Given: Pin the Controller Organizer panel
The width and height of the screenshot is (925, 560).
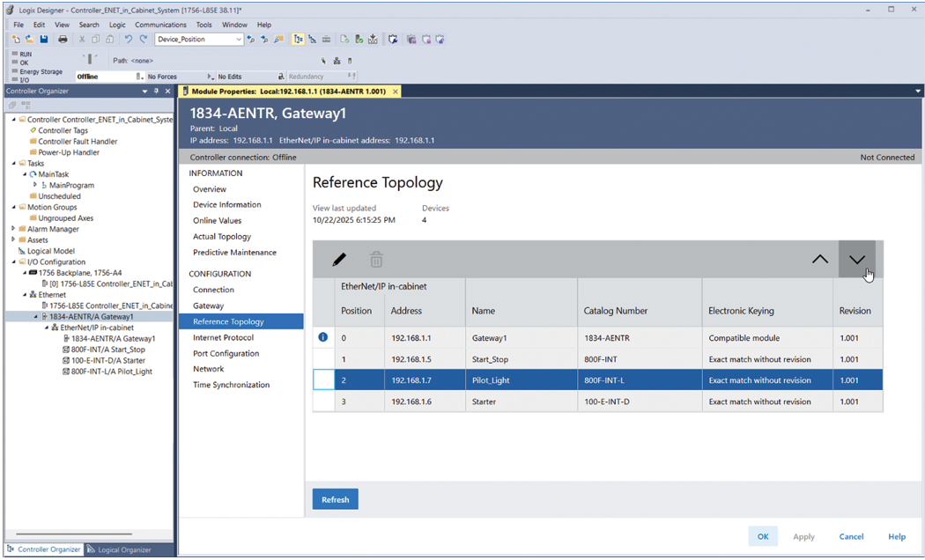Looking at the screenshot, I should tap(156, 92).
